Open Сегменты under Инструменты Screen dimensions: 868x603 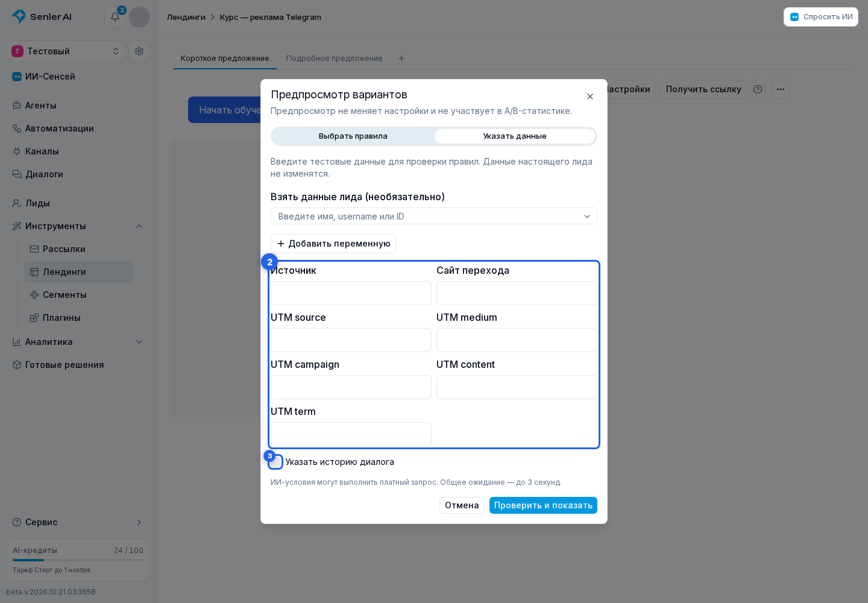click(78, 295)
